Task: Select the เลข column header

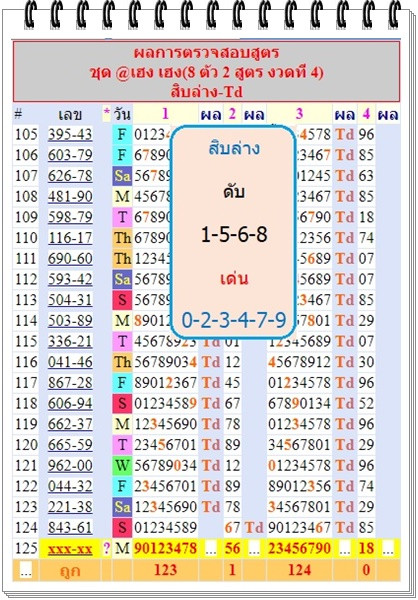Action: coord(70,114)
